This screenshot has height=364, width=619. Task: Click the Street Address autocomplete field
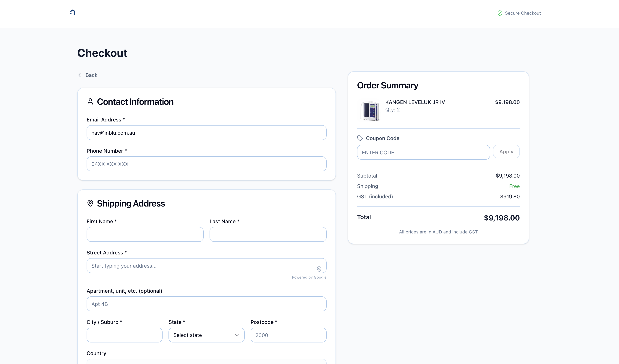pos(206,266)
